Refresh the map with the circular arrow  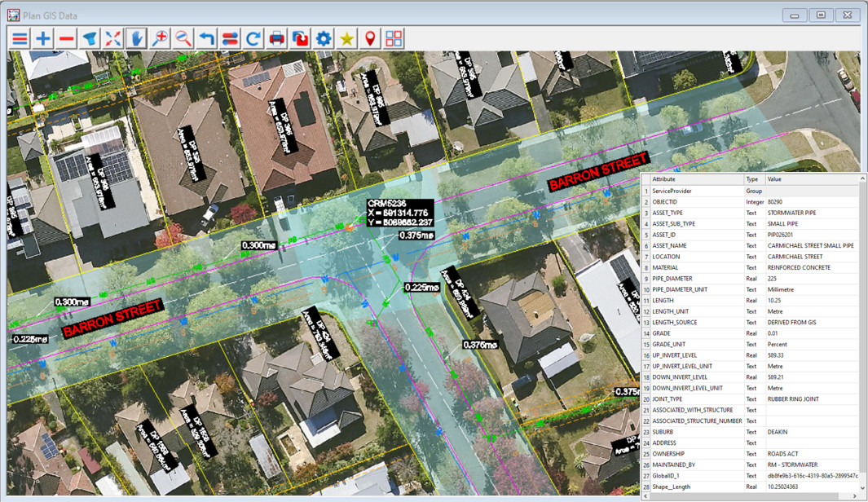point(253,38)
